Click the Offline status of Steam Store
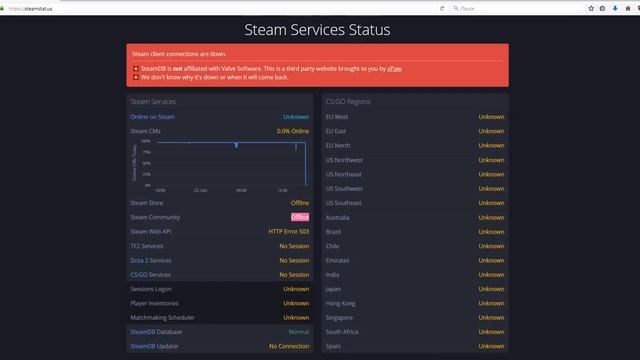640x360 pixels. (300, 203)
